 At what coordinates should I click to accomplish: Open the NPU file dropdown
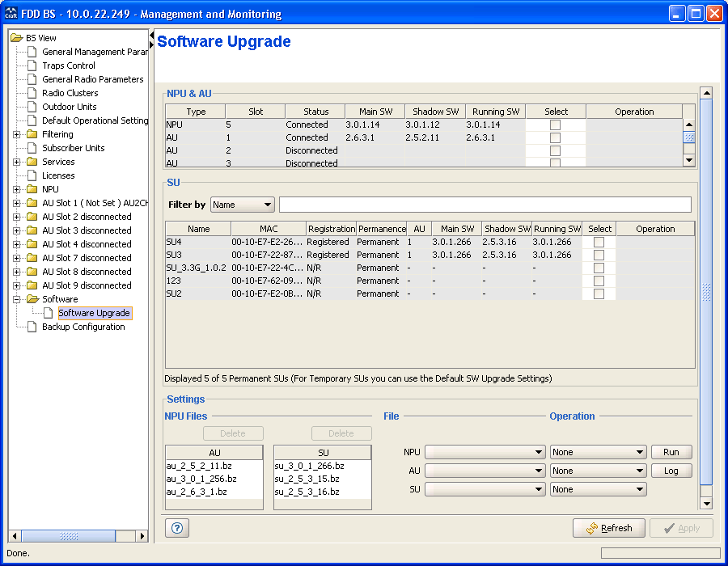[485, 452]
